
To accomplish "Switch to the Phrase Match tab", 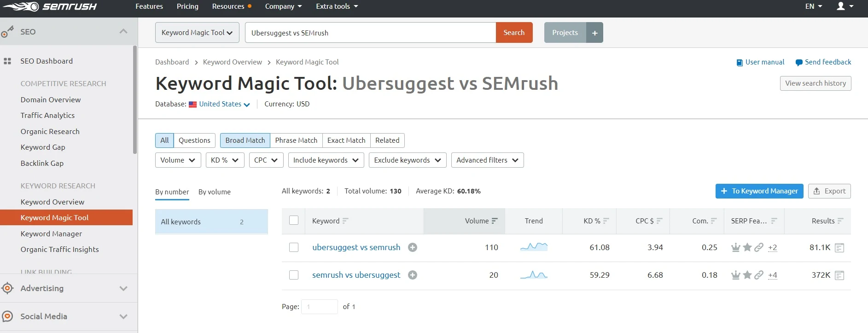I will point(296,140).
